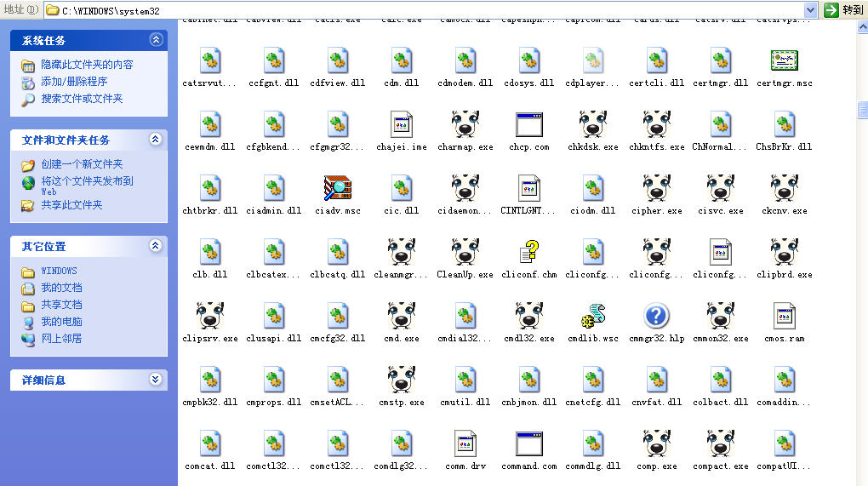The width and height of the screenshot is (868, 486).
Task: Select the cliconf.chm help file icon
Action: tap(529, 252)
